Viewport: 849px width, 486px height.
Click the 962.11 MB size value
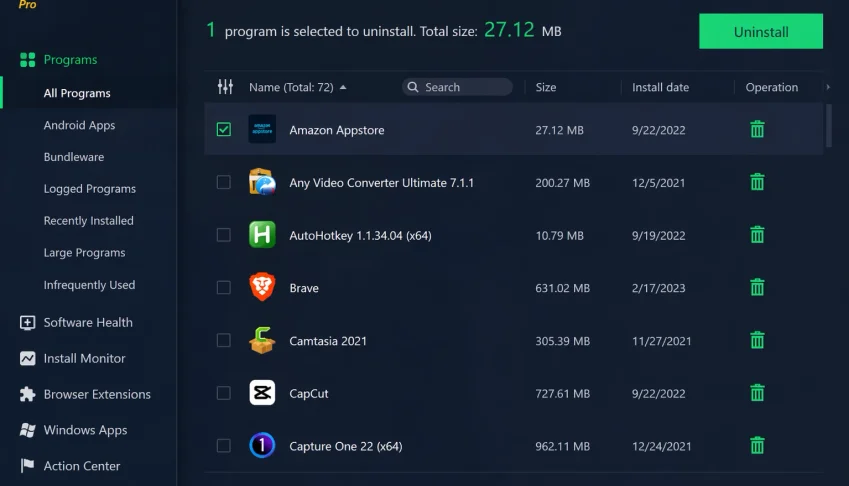pos(562,446)
